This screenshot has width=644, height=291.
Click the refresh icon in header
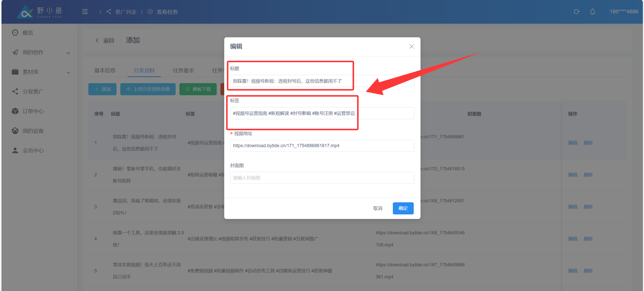tap(576, 12)
